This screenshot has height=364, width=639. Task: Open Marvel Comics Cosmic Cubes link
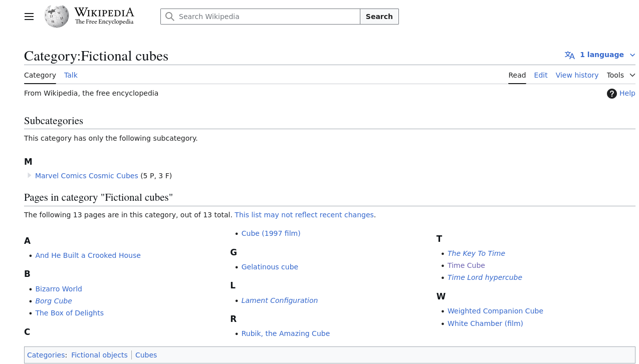point(87,176)
